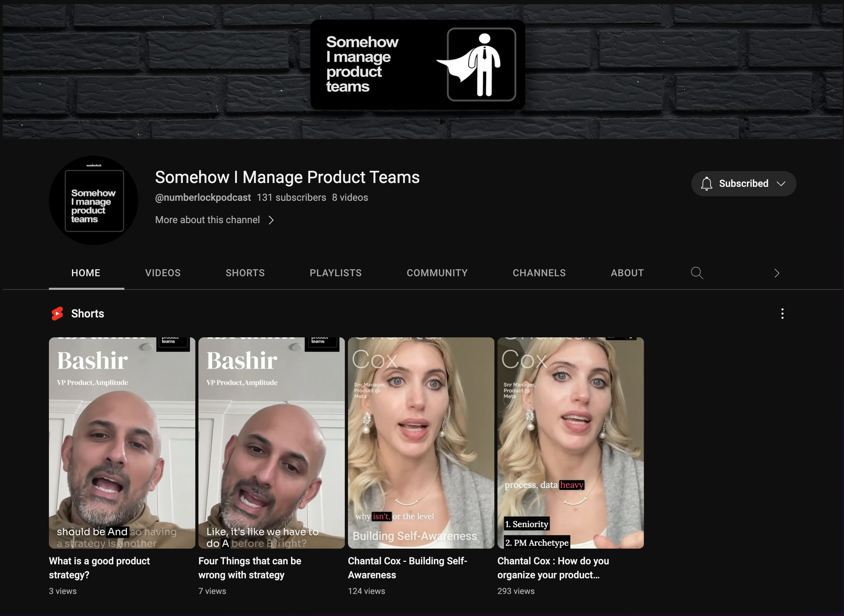Switch to the HOME tab

click(86, 273)
